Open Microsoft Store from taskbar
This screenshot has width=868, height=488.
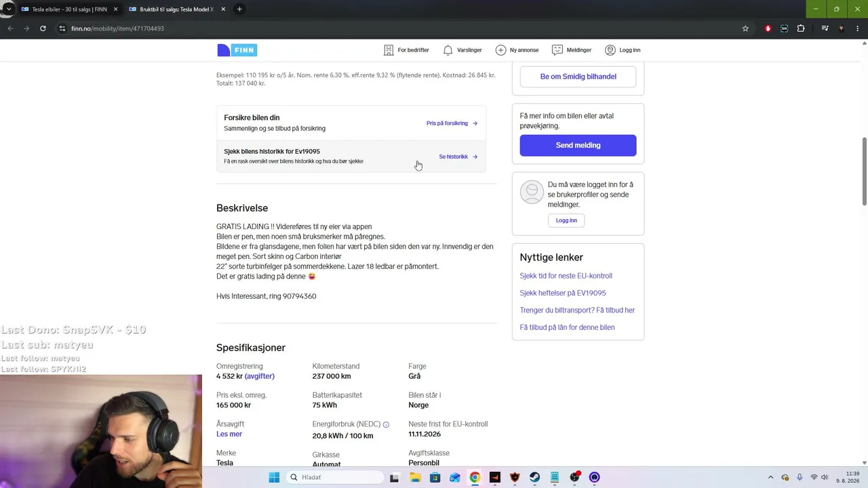[x=435, y=477]
